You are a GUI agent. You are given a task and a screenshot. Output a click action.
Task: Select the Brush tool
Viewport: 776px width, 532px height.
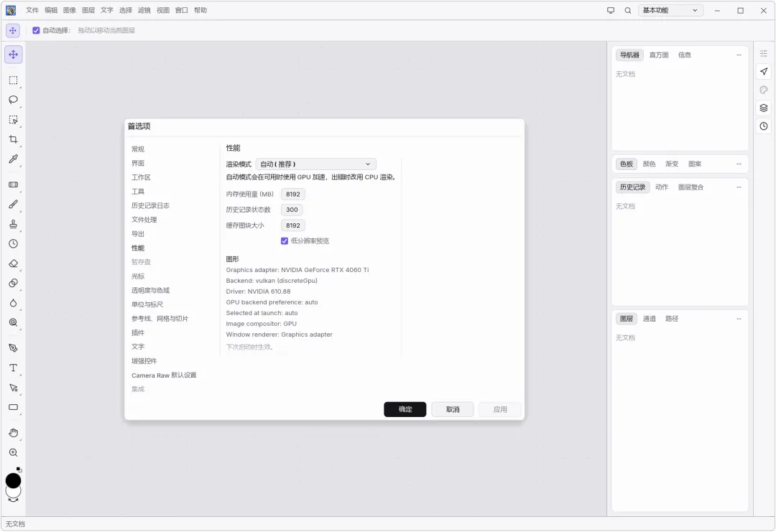14,204
